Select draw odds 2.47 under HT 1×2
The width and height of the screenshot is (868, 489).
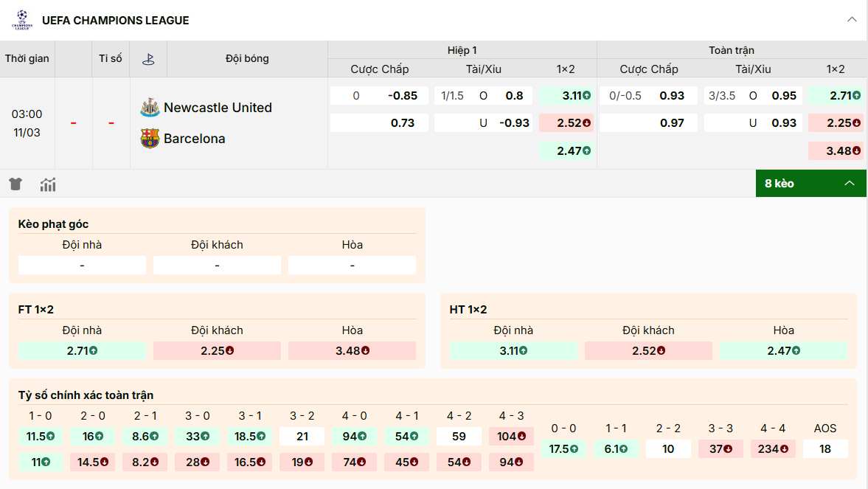click(x=783, y=350)
